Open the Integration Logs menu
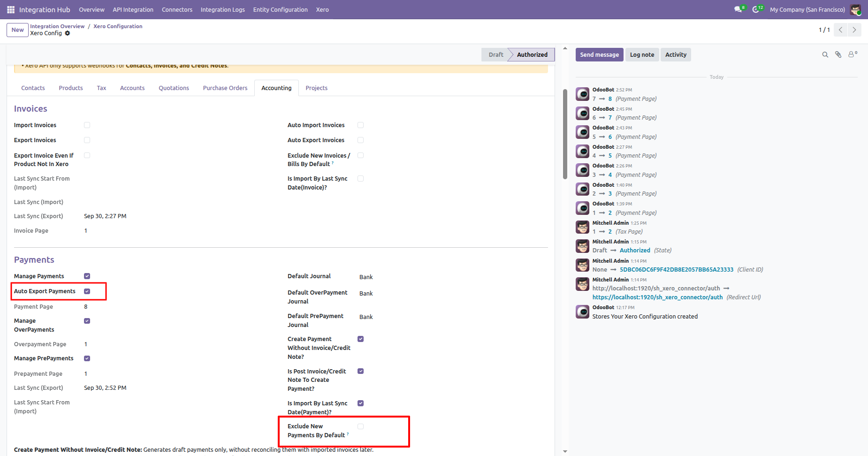Viewport: 868px width, 456px height. 222,9
